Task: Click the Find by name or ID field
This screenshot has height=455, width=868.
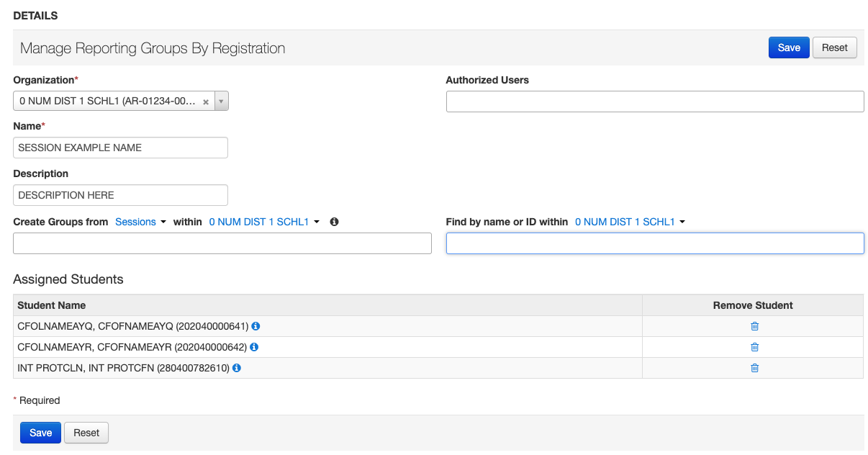Action: (654, 243)
